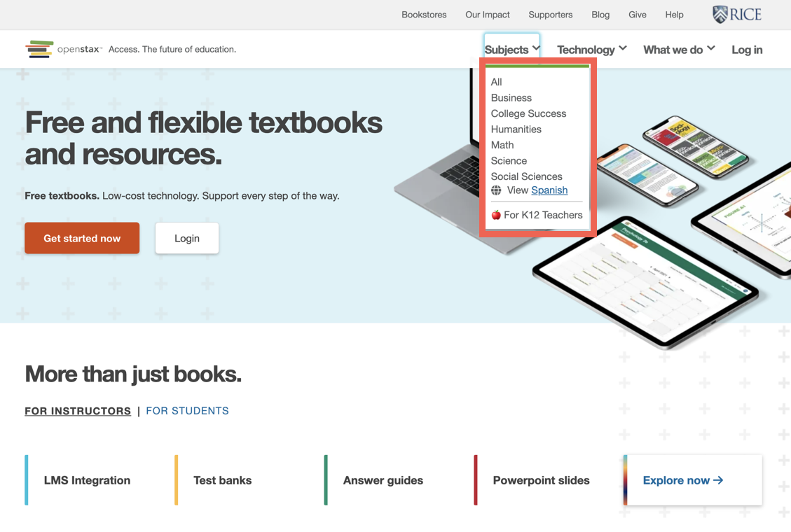The width and height of the screenshot is (791, 532).
Task: Open the Bookstores page
Action: click(x=424, y=14)
